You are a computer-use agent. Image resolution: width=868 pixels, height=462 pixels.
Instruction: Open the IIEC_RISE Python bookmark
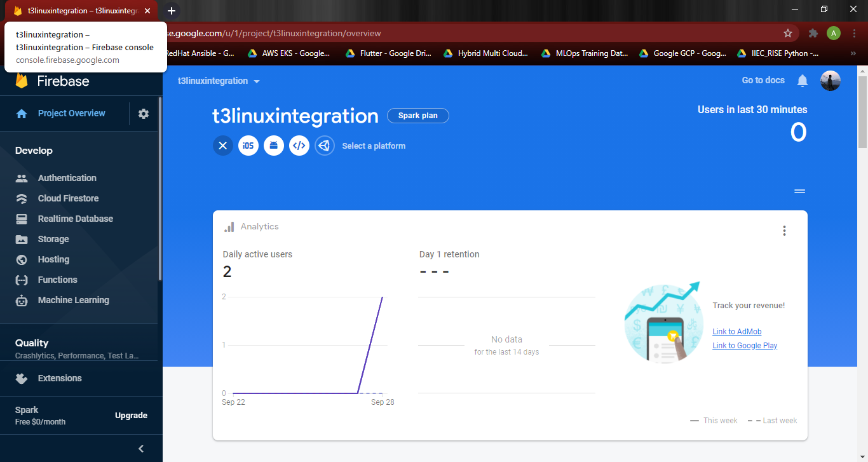[x=778, y=53]
